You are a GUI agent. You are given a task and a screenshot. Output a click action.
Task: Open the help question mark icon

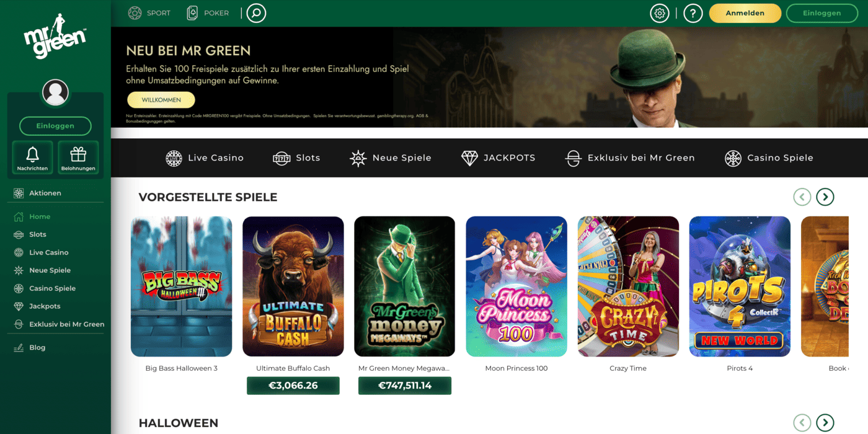coord(693,13)
